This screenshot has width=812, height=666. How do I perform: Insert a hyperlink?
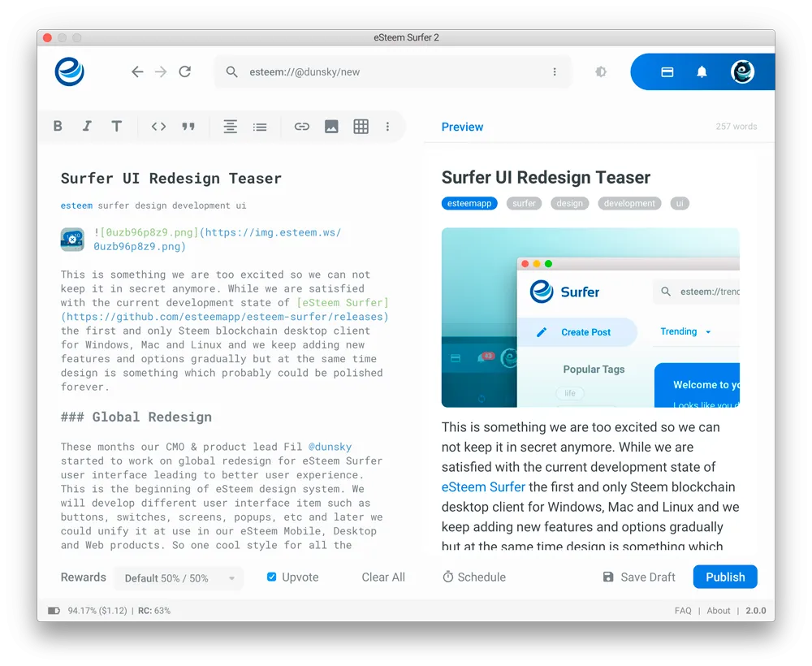pyautogui.click(x=302, y=127)
